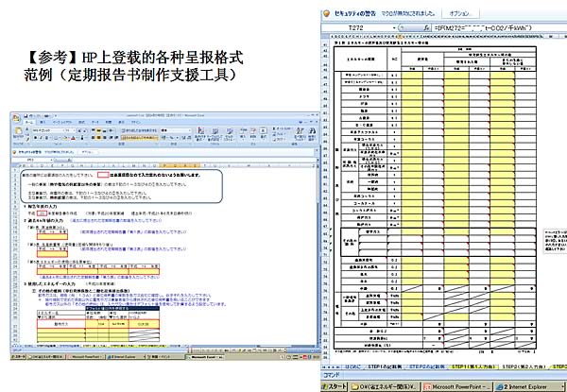Click increase font size icon in left Excel
Image resolution: width=567 pixels, height=392 pixels.
point(79,130)
